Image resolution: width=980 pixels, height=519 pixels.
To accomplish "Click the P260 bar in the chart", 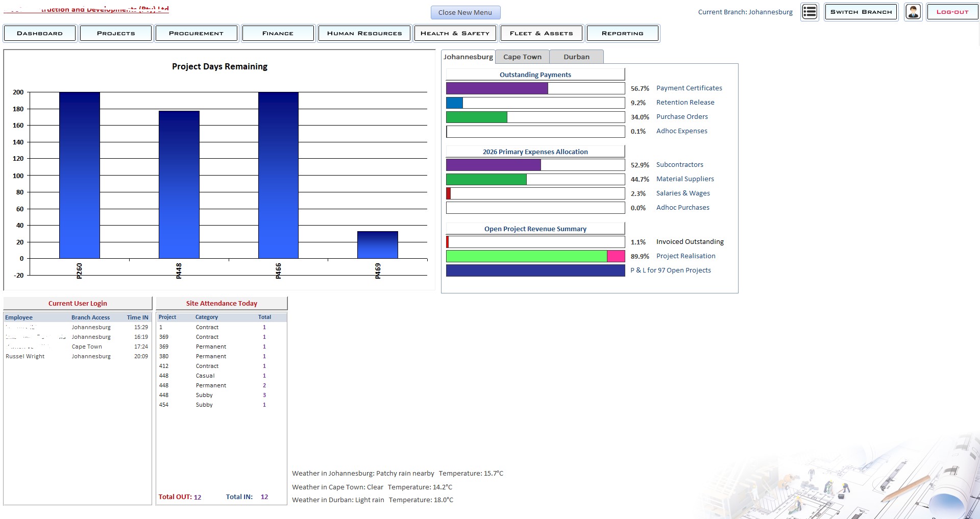I will click(80, 175).
